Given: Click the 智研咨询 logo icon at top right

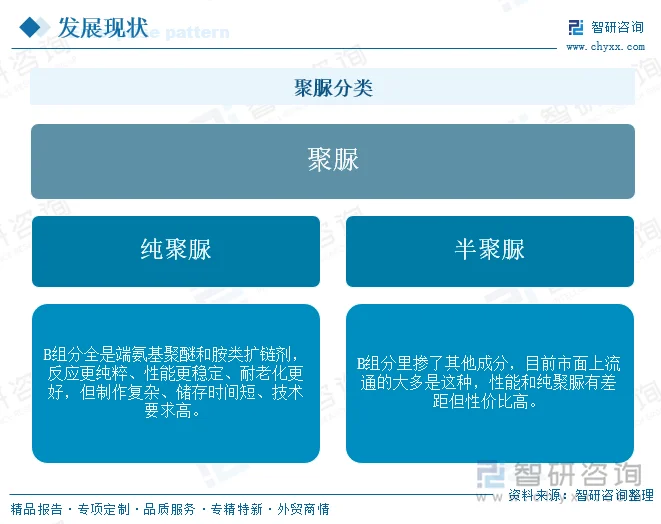Looking at the screenshot, I should (576, 27).
